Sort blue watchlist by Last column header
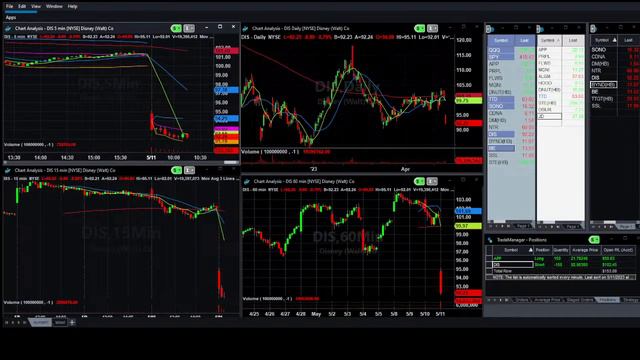Screen dimensions: 640x360 (524, 40)
